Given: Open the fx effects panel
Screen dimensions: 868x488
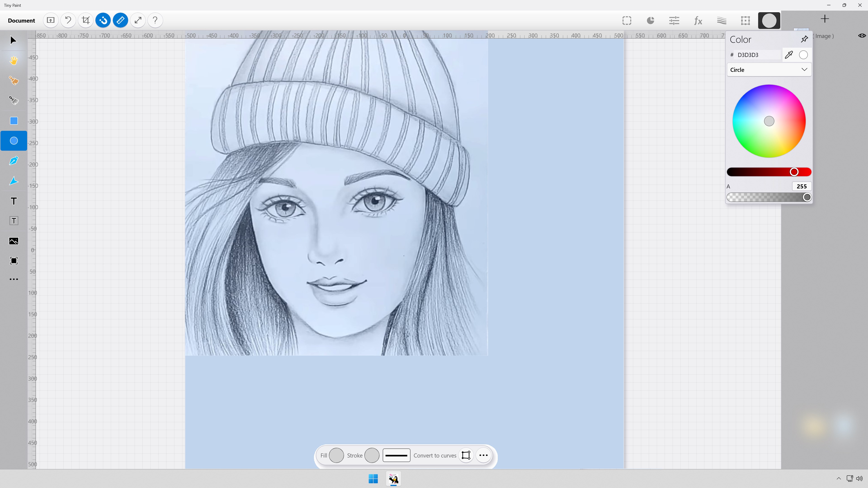Looking at the screenshot, I should coord(698,21).
